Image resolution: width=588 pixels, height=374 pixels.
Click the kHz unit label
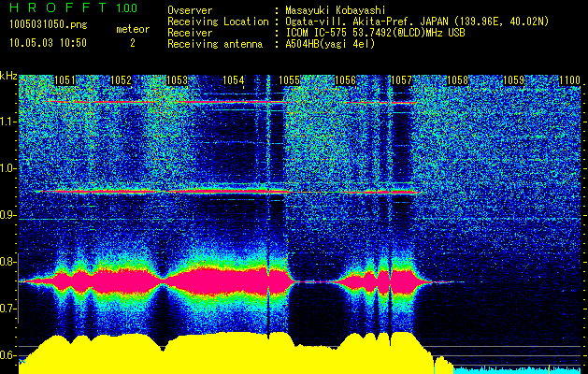coord(8,76)
